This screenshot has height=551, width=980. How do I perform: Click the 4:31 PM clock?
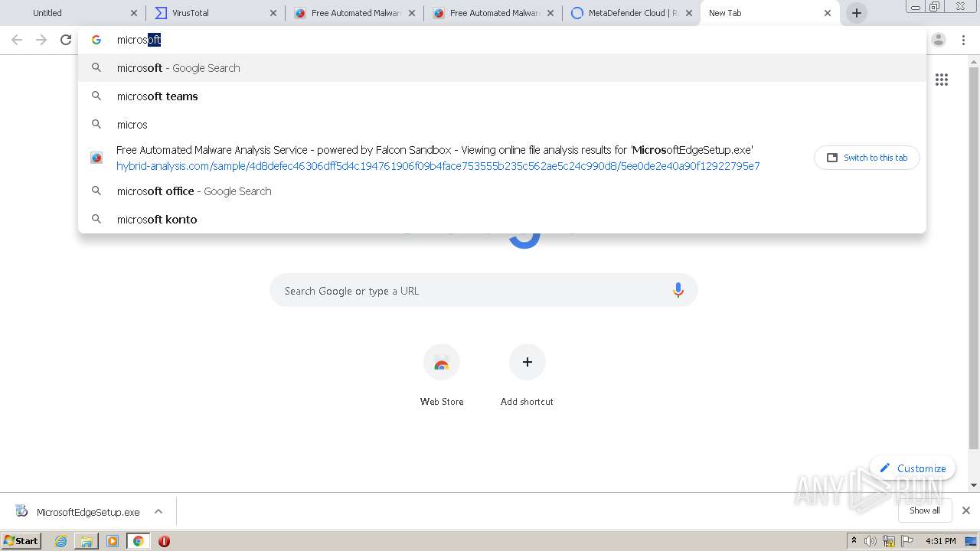pyautogui.click(x=941, y=541)
